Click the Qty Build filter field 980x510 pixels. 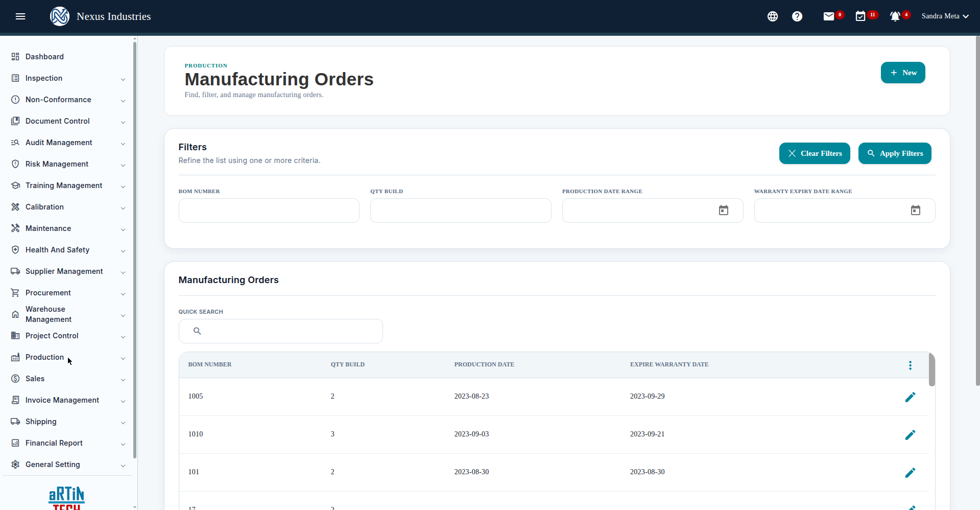(461, 211)
